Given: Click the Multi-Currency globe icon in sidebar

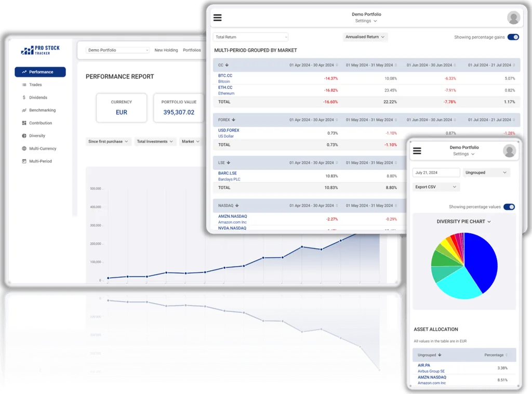Looking at the screenshot, I should [24, 148].
